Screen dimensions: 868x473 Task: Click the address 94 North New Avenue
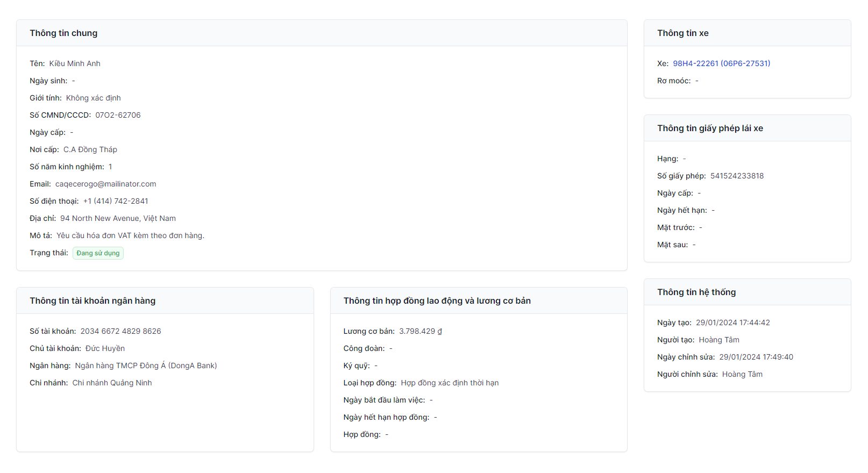click(118, 218)
